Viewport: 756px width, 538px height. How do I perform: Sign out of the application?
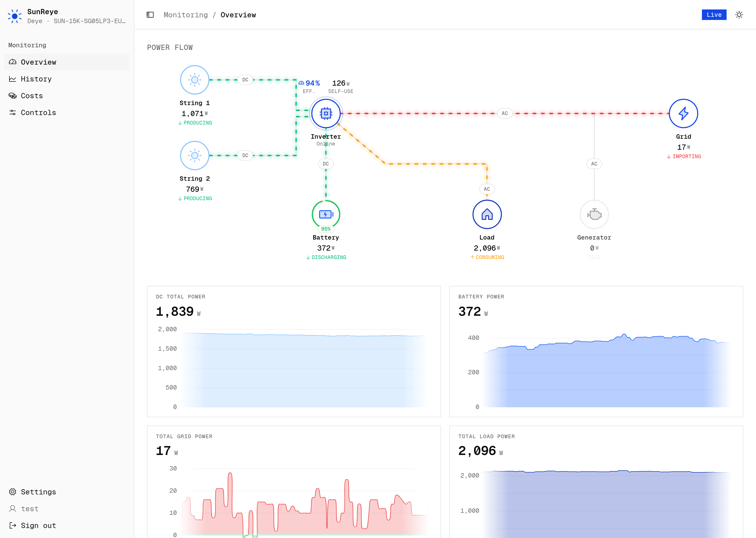(x=67, y=525)
